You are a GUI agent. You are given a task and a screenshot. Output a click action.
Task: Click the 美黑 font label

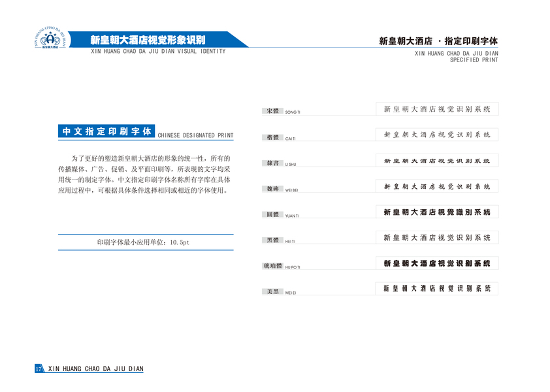tap(272, 291)
